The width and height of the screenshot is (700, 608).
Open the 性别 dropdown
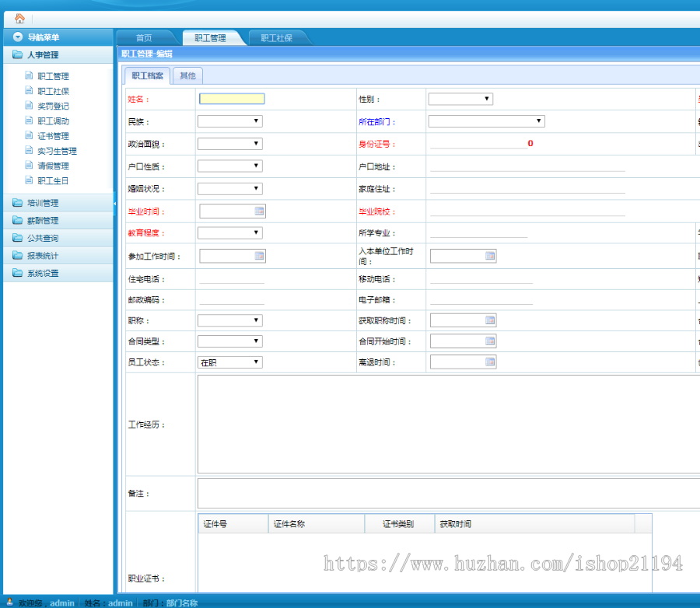[460, 99]
